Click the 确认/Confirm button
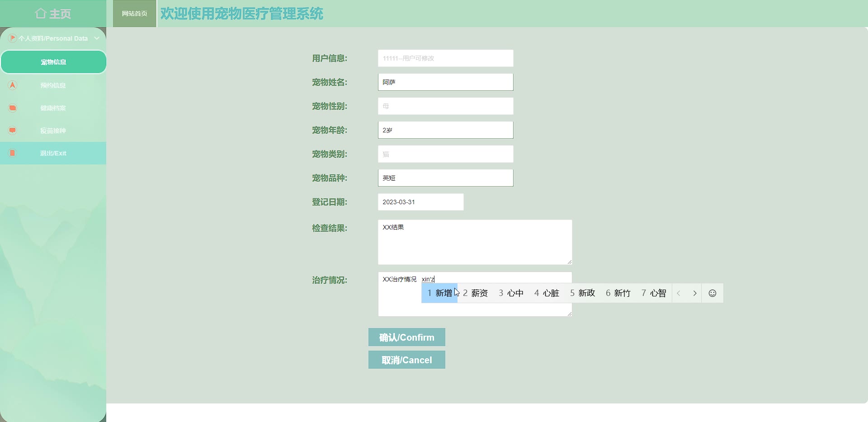This screenshot has width=868, height=422. point(407,337)
